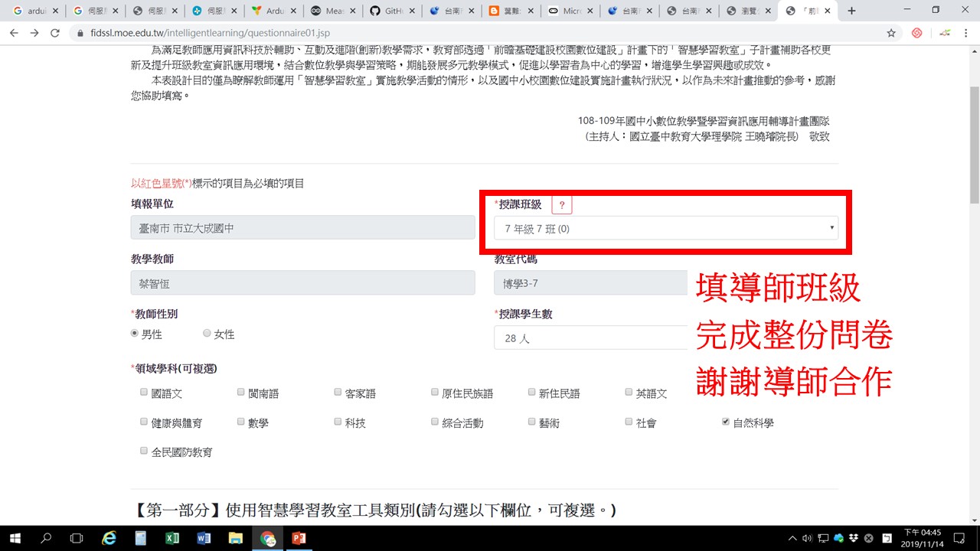Launch Word from the taskbar
Image resolution: width=980 pixels, height=551 pixels.
(x=204, y=538)
